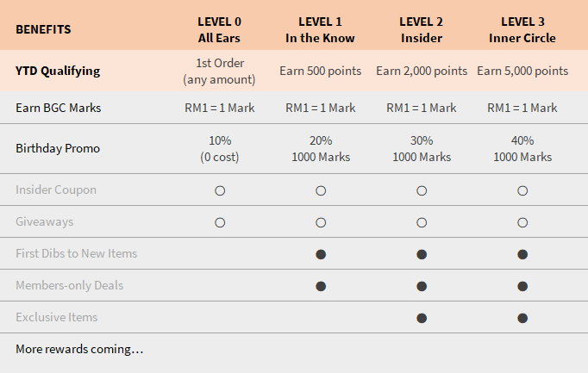This screenshot has height=373, width=588.
Task: Click the 40% 1000 Marks birthday cell
Action: [522, 148]
